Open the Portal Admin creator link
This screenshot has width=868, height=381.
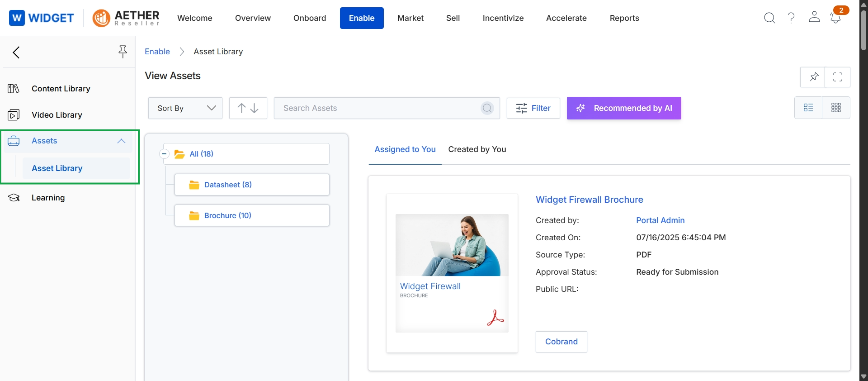click(660, 220)
